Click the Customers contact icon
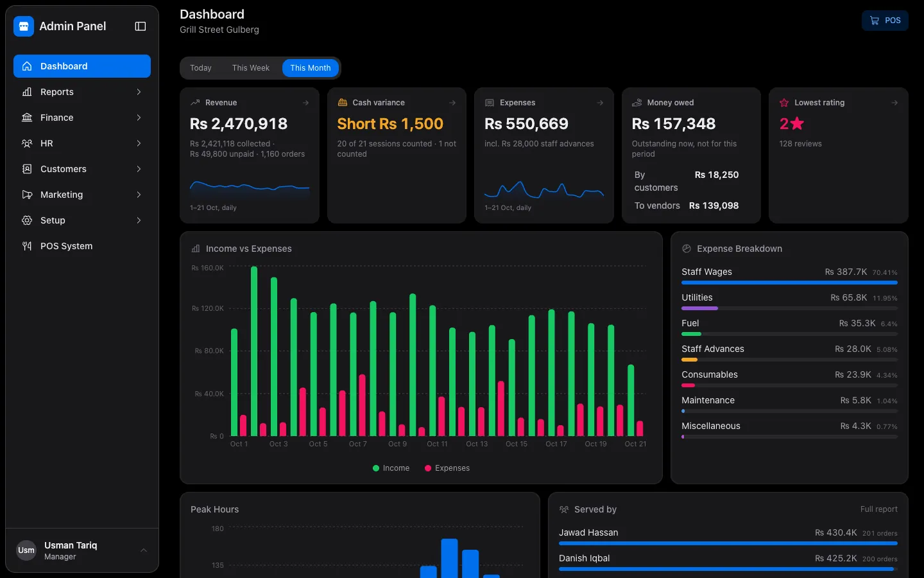The width and height of the screenshot is (924, 578). [27, 169]
